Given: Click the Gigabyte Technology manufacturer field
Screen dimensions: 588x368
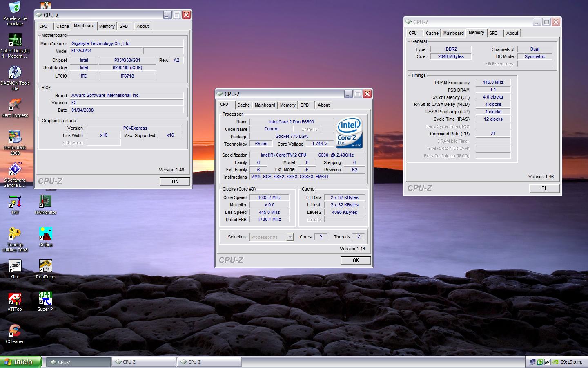Looking at the screenshot, I should point(127,43).
